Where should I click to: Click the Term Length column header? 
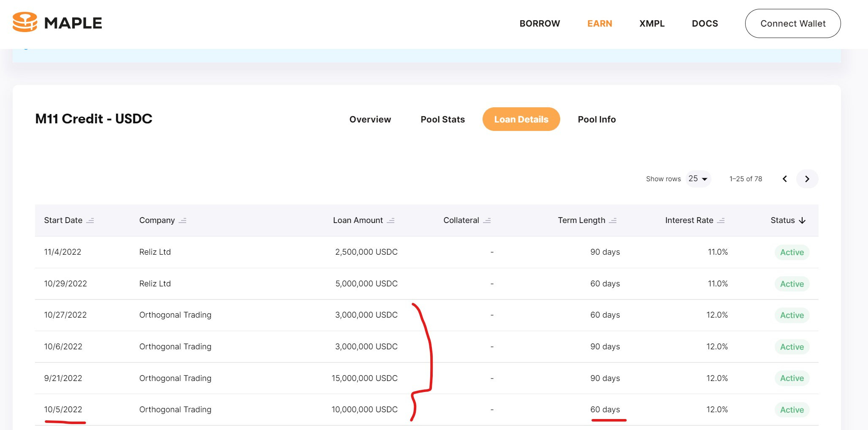(x=581, y=220)
